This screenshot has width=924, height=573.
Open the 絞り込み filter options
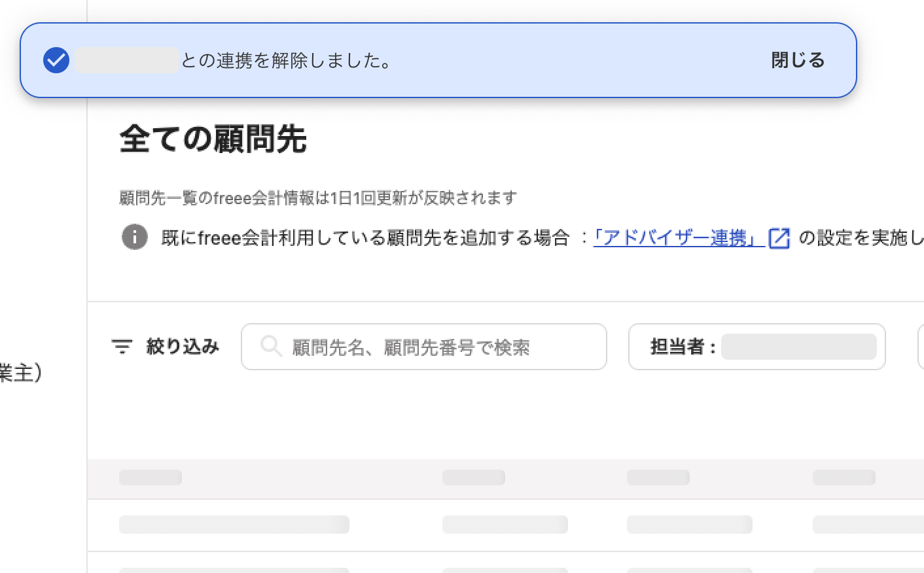coord(165,346)
